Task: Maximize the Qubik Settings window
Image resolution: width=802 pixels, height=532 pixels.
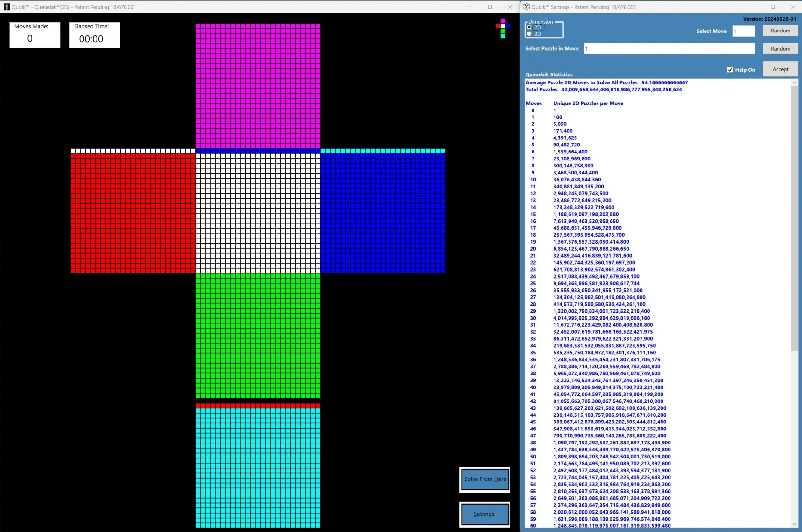Action: click(x=773, y=7)
